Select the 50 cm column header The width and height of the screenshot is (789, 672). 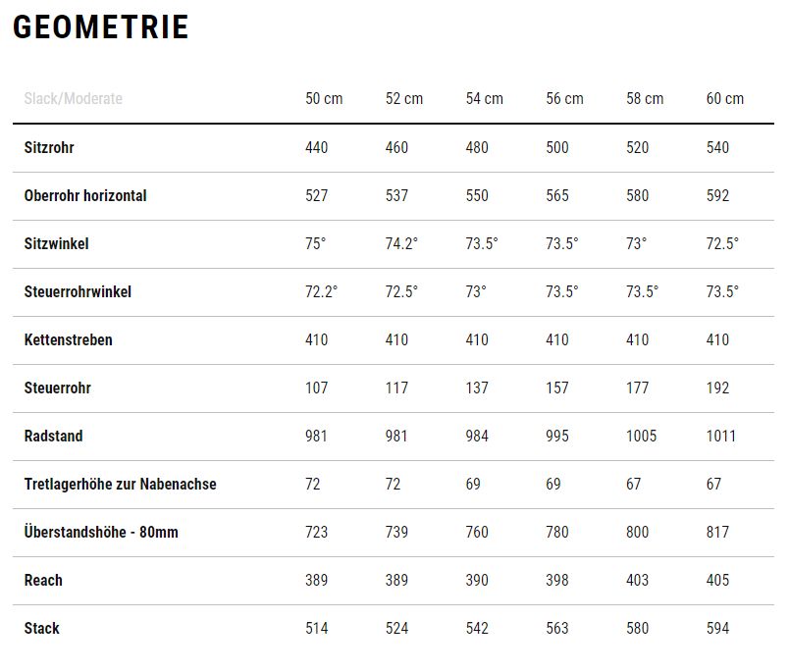324,98
